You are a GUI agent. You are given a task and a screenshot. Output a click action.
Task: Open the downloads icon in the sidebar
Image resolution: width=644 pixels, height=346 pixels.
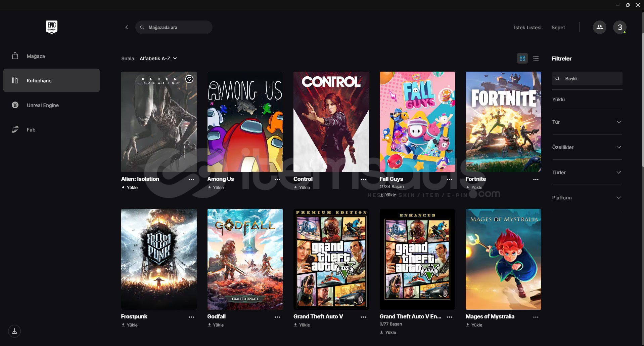pos(14,331)
